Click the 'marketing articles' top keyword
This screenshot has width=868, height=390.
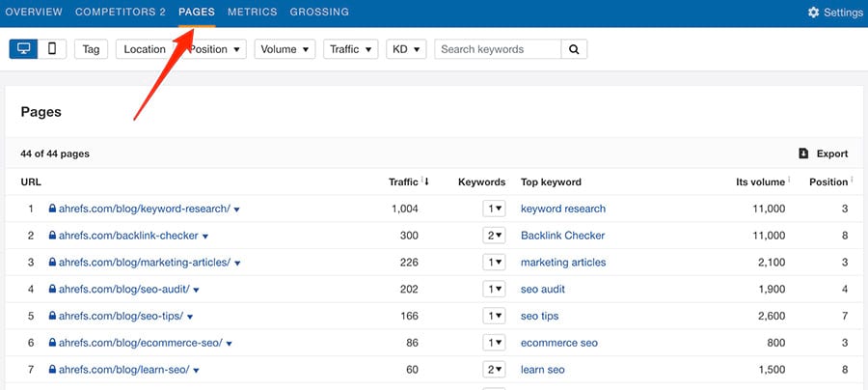(563, 262)
